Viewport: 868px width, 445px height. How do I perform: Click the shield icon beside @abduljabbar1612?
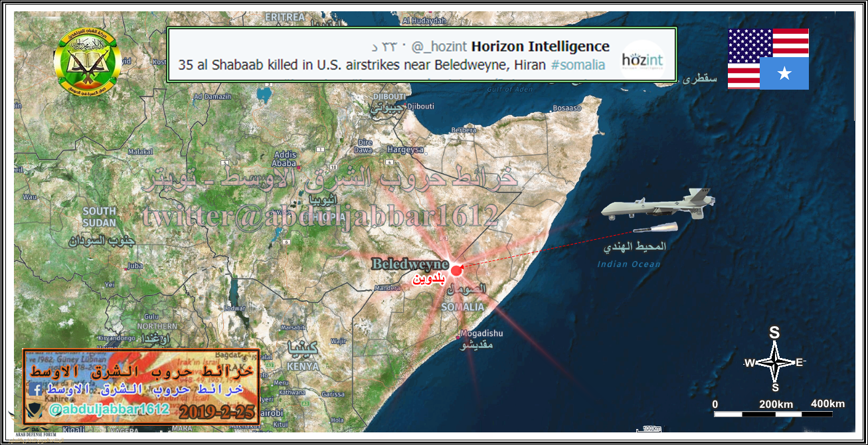pyautogui.click(x=35, y=410)
